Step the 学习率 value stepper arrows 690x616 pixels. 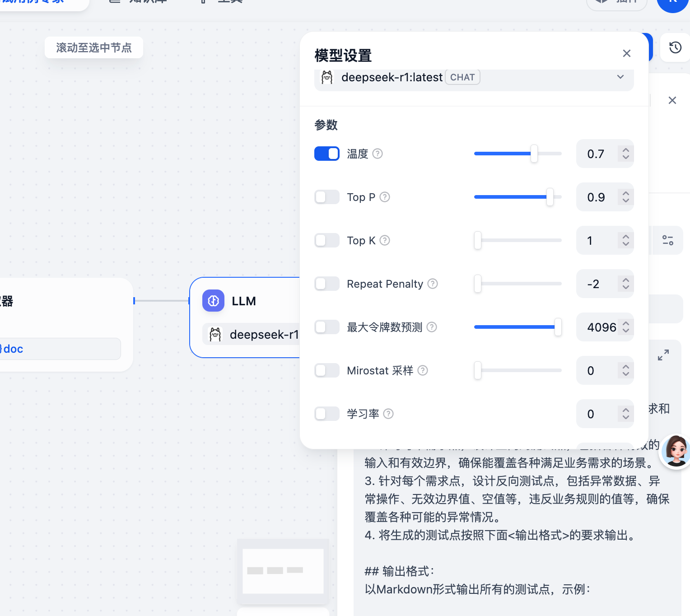[x=625, y=414]
